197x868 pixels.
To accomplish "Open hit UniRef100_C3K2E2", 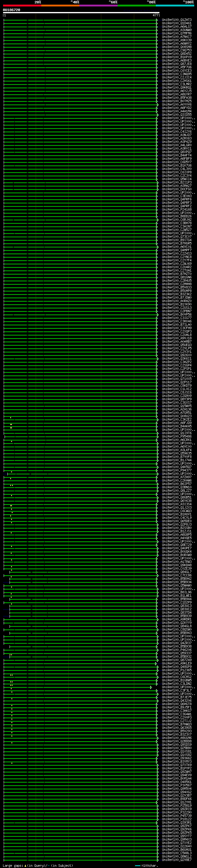I will click(177, 419).
